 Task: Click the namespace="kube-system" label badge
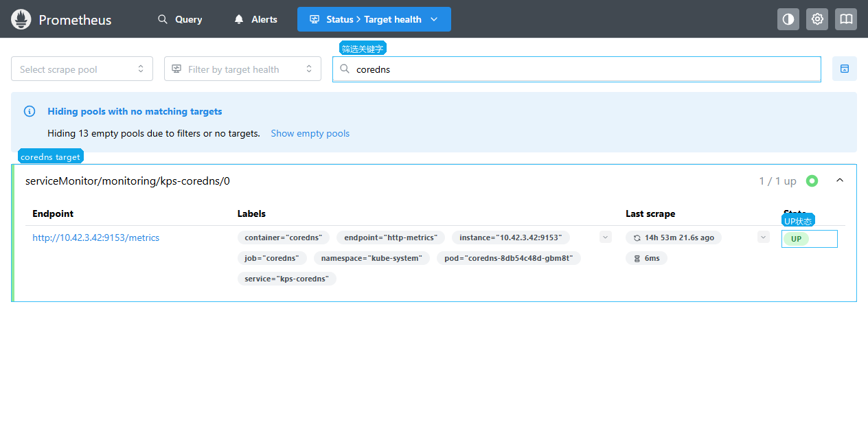point(372,258)
